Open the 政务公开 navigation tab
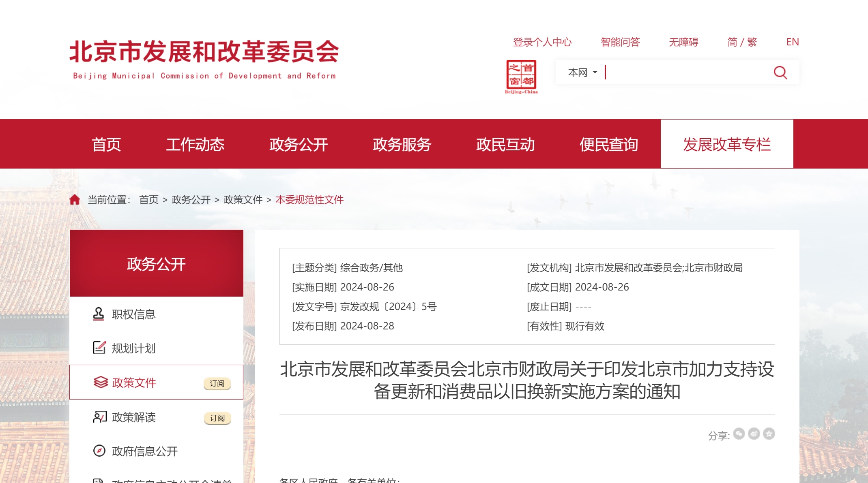The height and width of the screenshot is (483, 868). [x=299, y=144]
